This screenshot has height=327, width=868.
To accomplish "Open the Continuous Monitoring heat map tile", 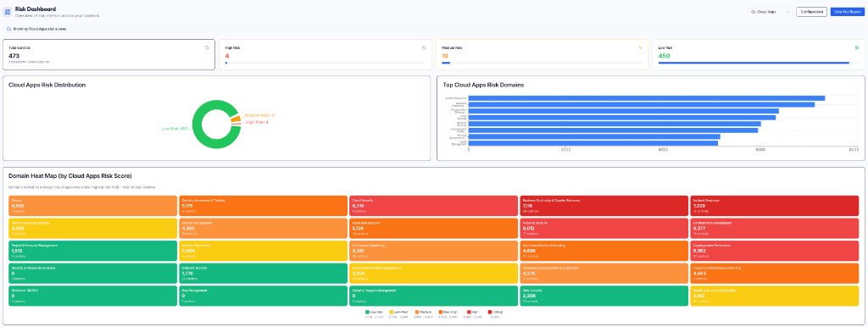I will pyautogui.click(x=433, y=251).
